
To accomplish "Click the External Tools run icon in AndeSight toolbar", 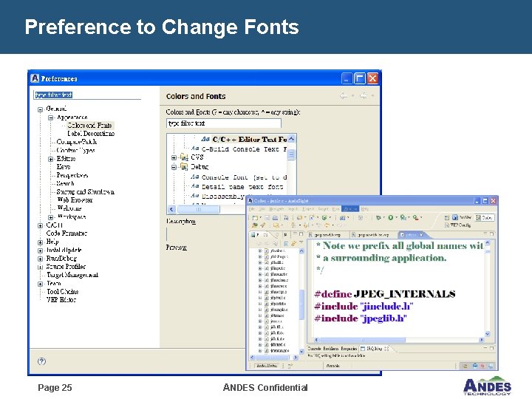I will [x=415, y=217].
